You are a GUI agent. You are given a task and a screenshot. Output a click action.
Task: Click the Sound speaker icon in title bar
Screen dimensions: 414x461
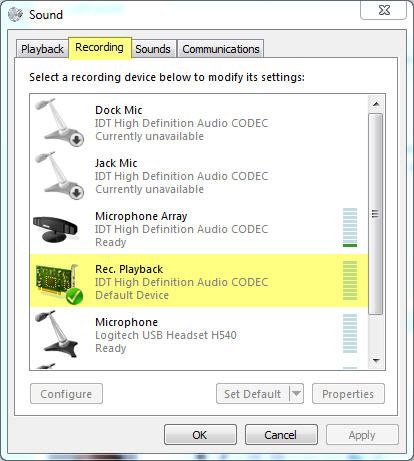click(15, 14)
